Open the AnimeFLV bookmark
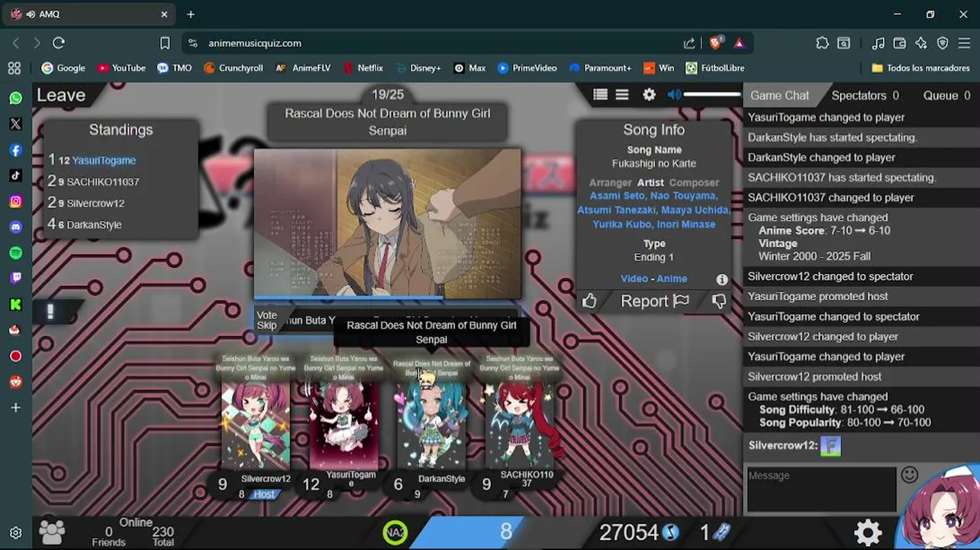This screenshot has height=550, width=980. pyautogui.click(x=303, y=68)
